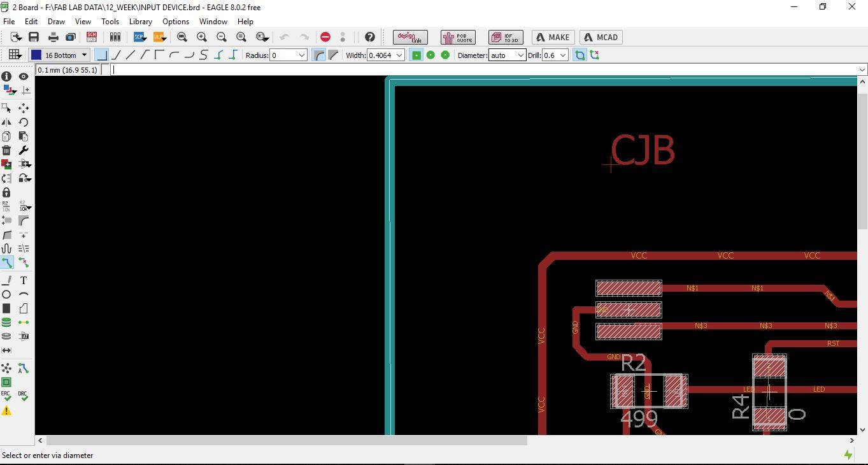Open the Errors warning tool

click(x=6, y=411)
